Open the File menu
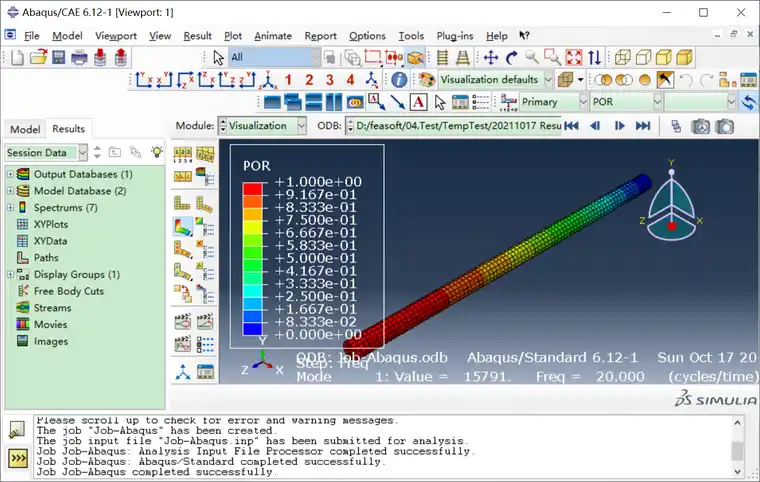Screen dimensions: 760x482 32,36
